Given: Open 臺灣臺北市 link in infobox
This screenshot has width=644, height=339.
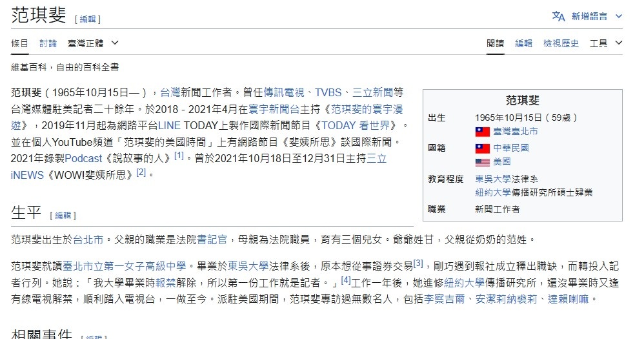Looking at the screenshot, I should (x=516, y=132).
